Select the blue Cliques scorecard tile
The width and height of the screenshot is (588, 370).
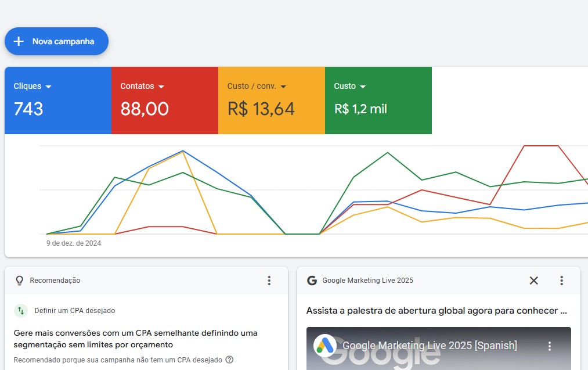(58, 100)
